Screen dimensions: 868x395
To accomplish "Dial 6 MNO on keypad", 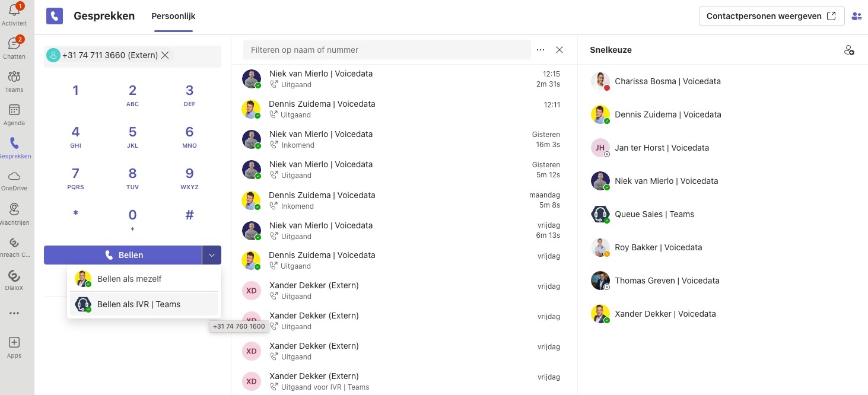I will (189, 137).
